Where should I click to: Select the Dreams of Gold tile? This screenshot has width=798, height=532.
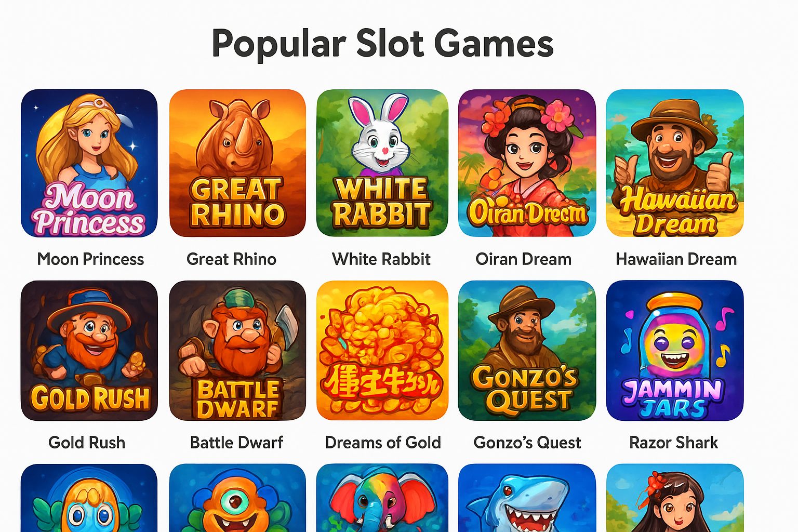pyautogui.click(x=382, y=351)
